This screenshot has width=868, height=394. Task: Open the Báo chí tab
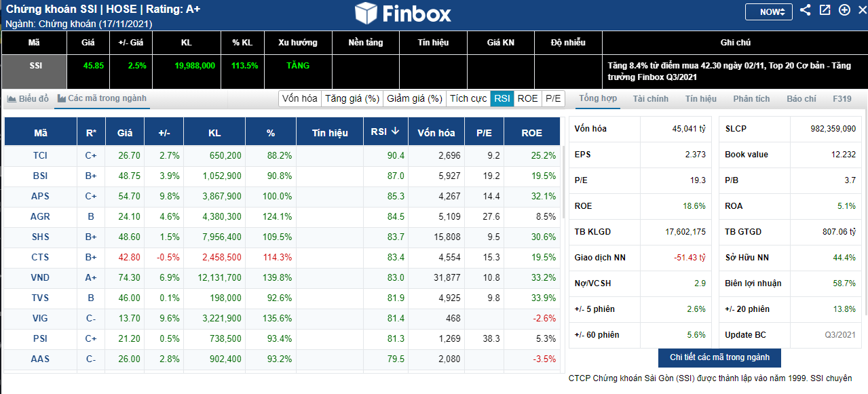[x=801, y=99]
